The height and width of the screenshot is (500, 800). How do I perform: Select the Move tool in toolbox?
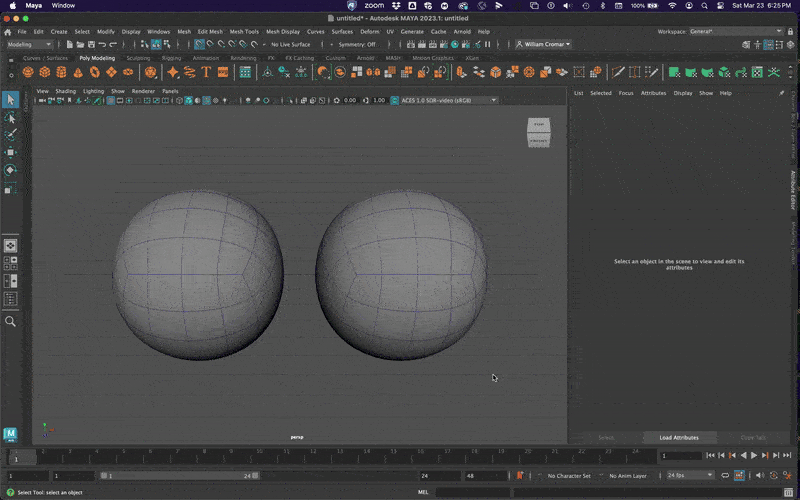11,152
